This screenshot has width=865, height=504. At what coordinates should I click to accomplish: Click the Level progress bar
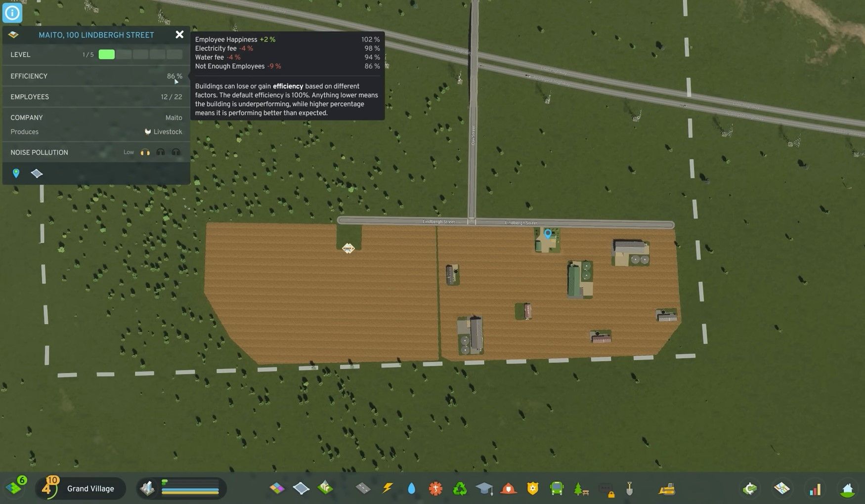coord(140,54)
